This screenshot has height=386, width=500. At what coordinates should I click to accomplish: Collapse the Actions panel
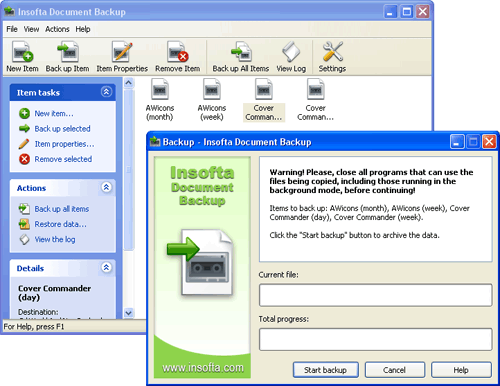point(106,187)
